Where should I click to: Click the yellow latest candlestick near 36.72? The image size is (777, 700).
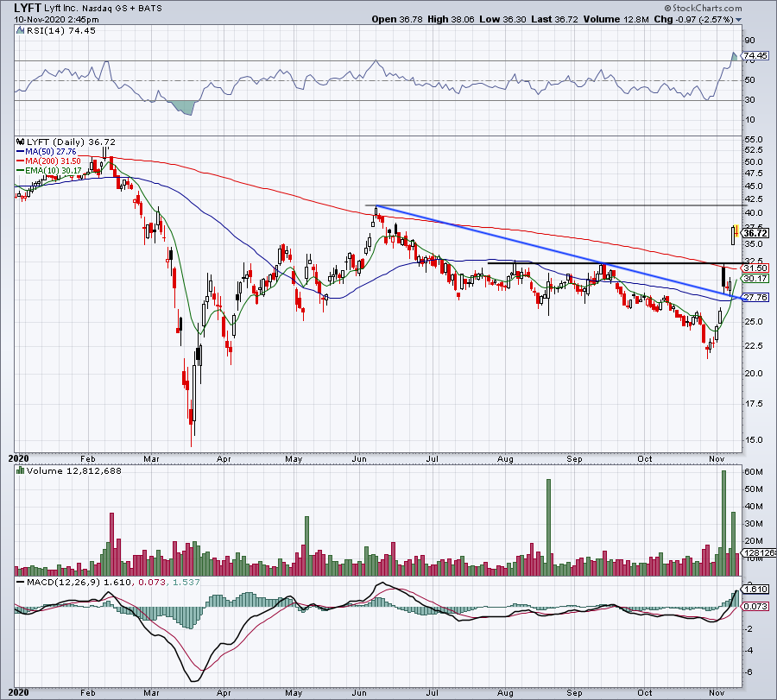(x=737, y=230)
